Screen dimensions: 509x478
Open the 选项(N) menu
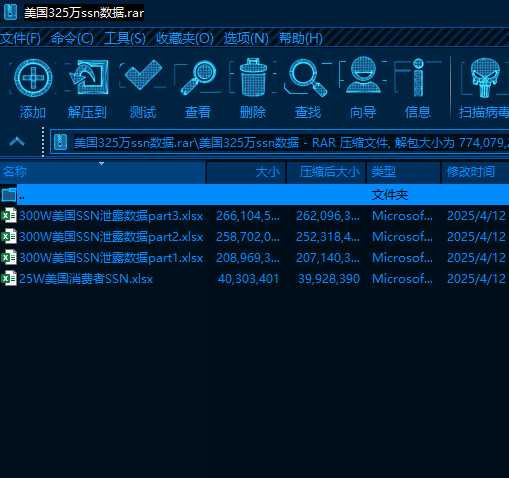pos(246,38)
